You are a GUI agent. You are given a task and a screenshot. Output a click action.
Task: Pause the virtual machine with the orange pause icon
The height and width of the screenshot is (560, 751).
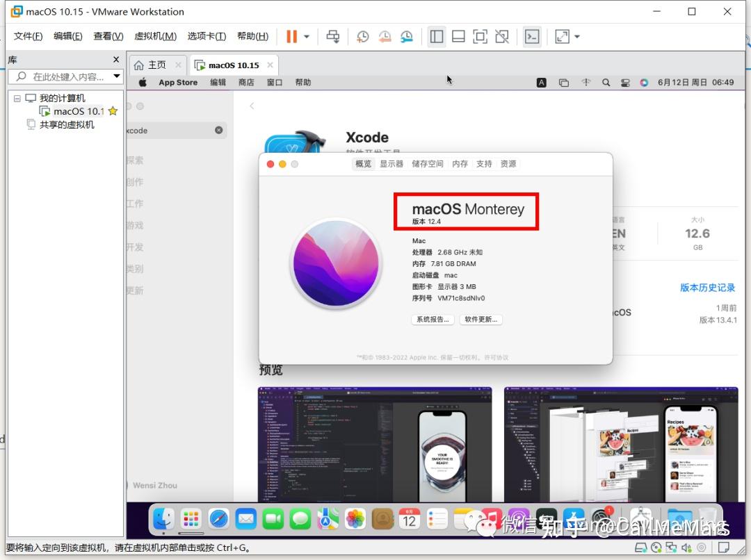coord(291,36)
